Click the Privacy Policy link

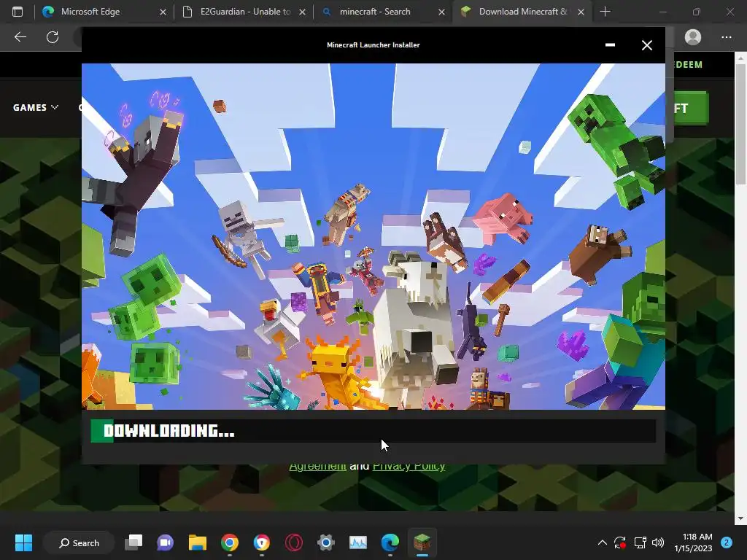click(x=409, y=466)
